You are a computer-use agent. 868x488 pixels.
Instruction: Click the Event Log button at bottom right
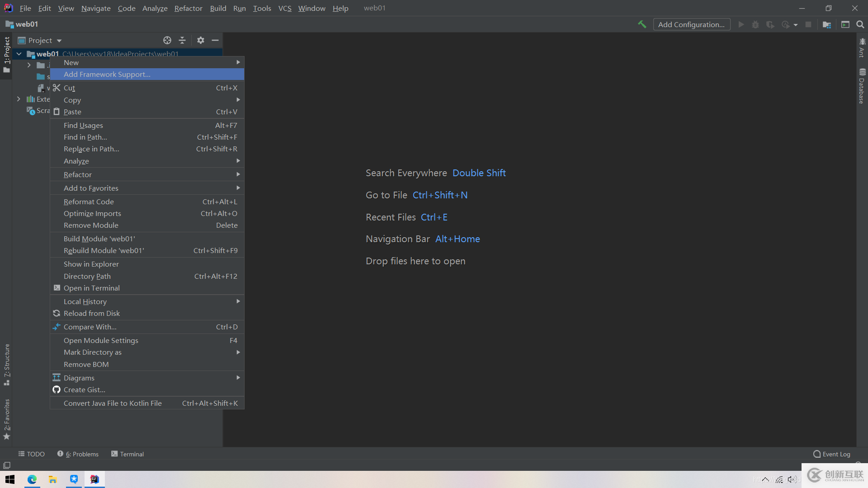832,454
